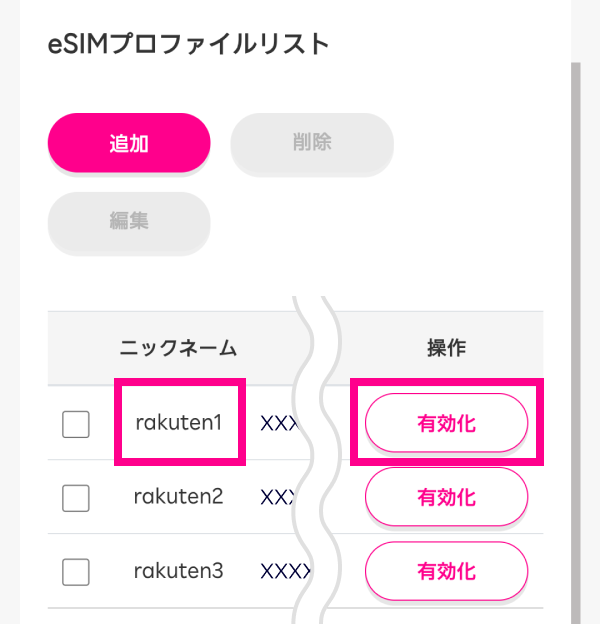Check the box beside rakuten3
Viewport: 600px width, 624px height.
point(76,572)
